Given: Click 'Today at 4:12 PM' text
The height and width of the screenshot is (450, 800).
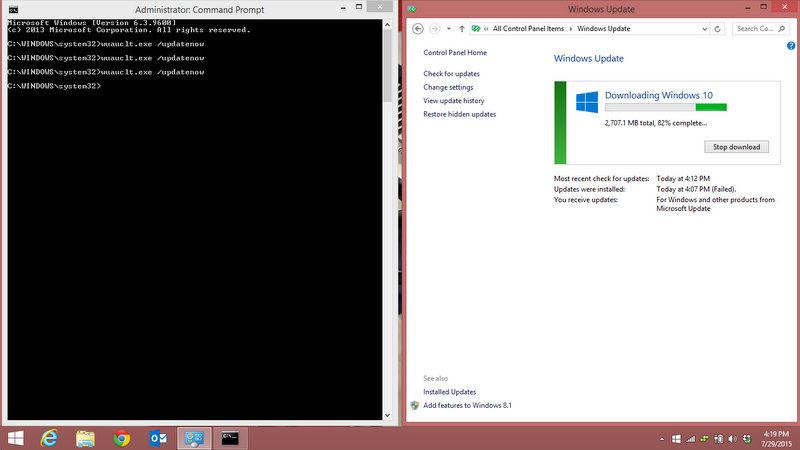Looking at the screenshot, I should point(683,179).
